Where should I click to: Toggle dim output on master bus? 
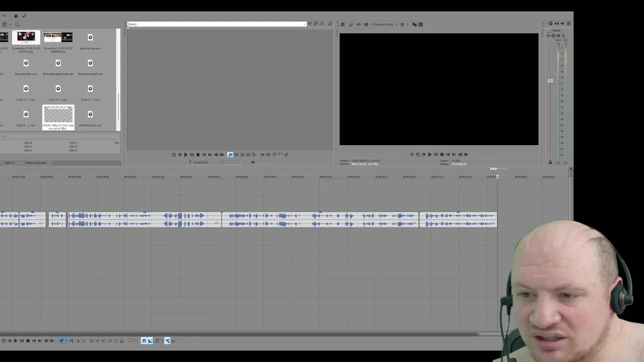562,24
